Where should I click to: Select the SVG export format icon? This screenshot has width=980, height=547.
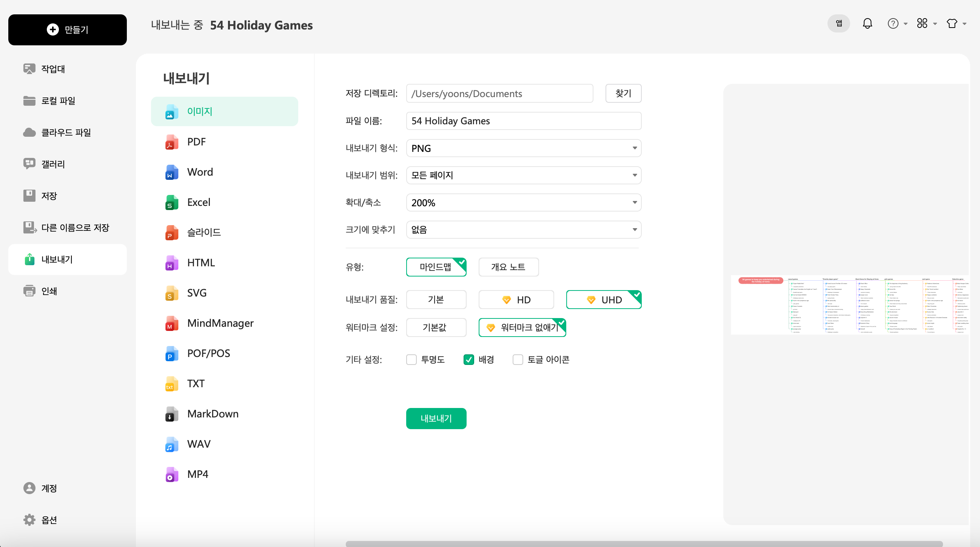[x=171, y=292]
